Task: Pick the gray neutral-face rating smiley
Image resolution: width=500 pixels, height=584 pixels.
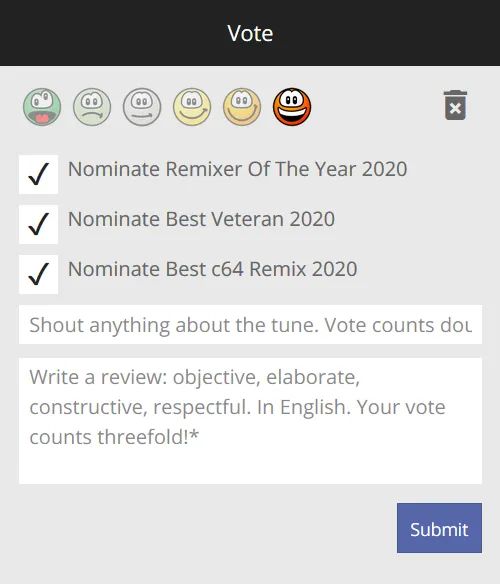Action: pyautogui.click(x=142, y=107)
